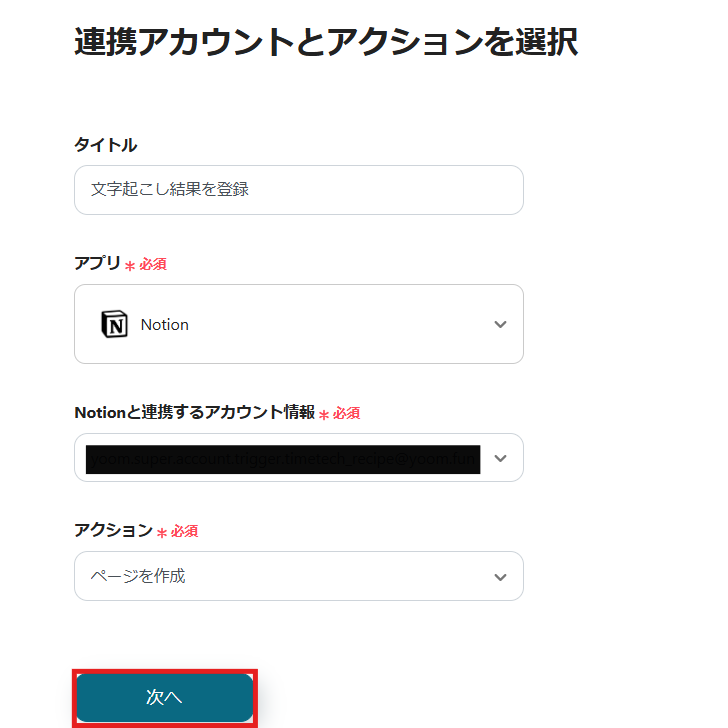
Task: Click the 文字起こし結果を登録 title text
Action: pos(169,189)
